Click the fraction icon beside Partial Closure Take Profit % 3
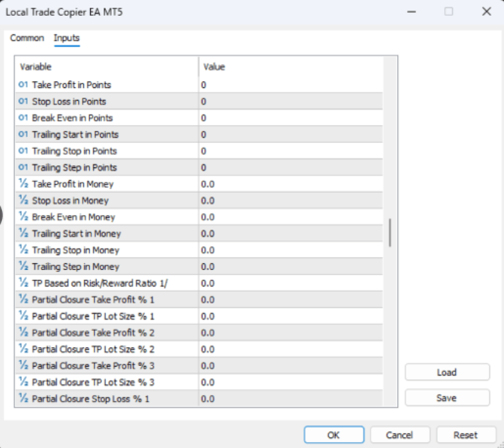Image resolution: width=504 pixels, height=448 pixels. pos(24,365)
